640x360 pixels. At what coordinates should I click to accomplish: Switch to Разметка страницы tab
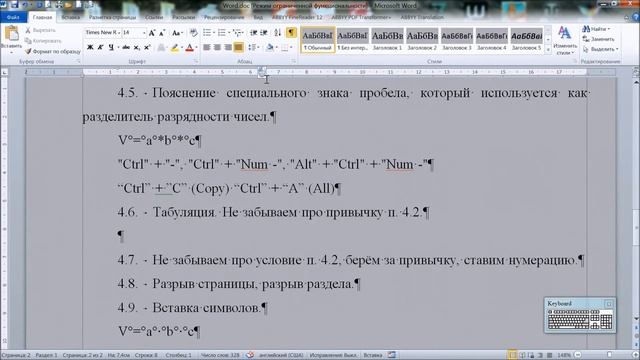coord(112,18)
